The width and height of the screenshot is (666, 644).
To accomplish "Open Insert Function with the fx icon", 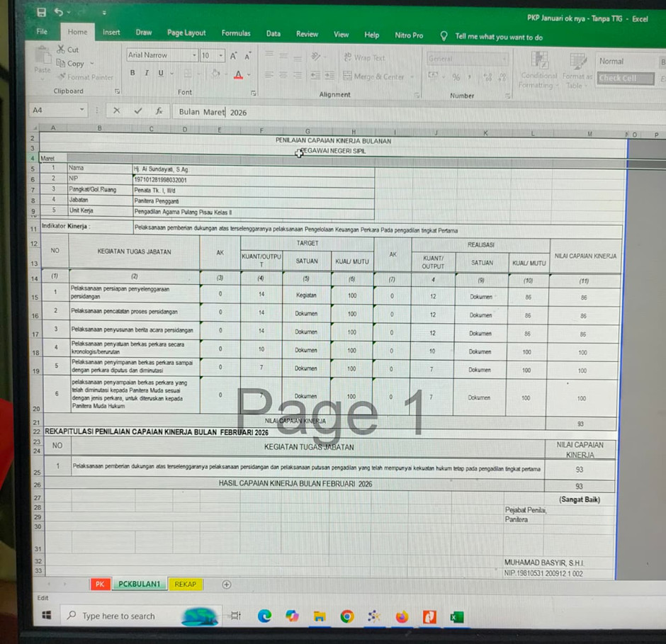I will tap(159, 111).
